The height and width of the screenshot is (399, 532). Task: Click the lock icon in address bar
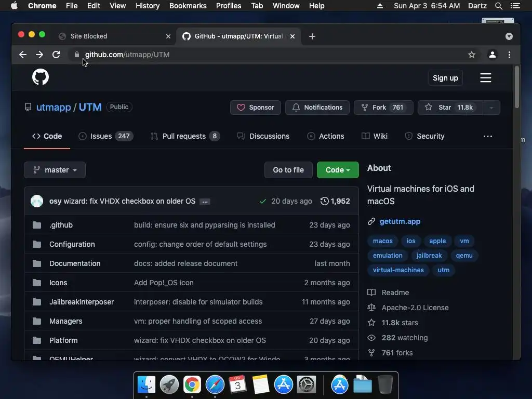point(77,55)
